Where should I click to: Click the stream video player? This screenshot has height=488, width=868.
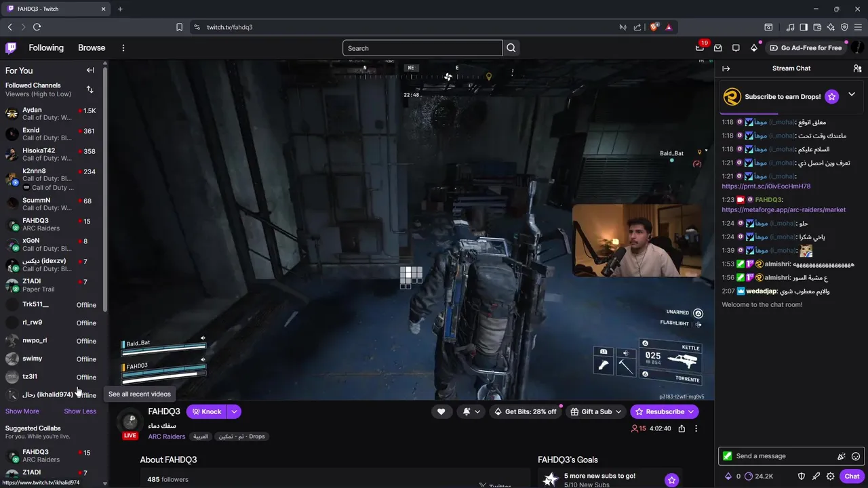point(411,230)
